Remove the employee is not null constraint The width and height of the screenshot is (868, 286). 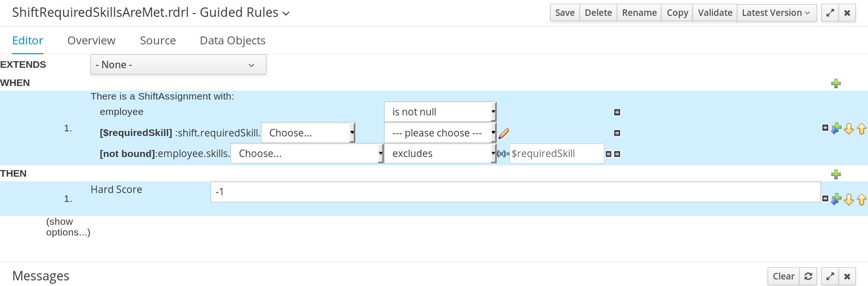coord(617,112)
